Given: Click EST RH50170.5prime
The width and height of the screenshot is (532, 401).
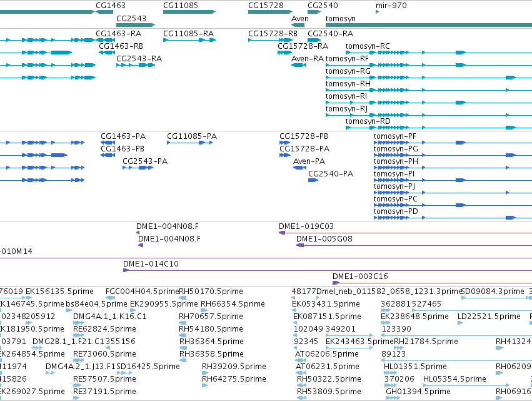Looking at the screenshot, I should (211, 292).
